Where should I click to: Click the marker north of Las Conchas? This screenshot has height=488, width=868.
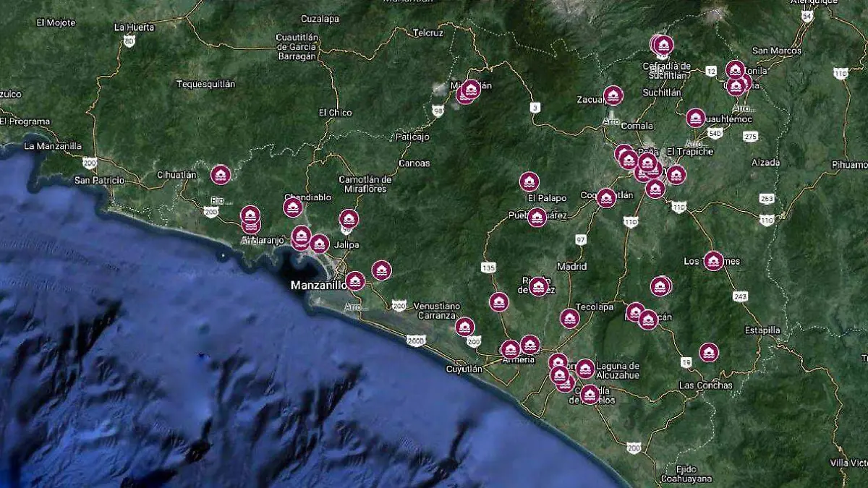(x=709, y=353)
